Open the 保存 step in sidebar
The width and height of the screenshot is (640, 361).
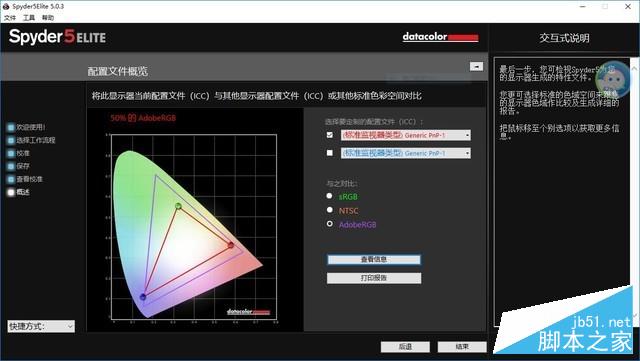[19, 166]
